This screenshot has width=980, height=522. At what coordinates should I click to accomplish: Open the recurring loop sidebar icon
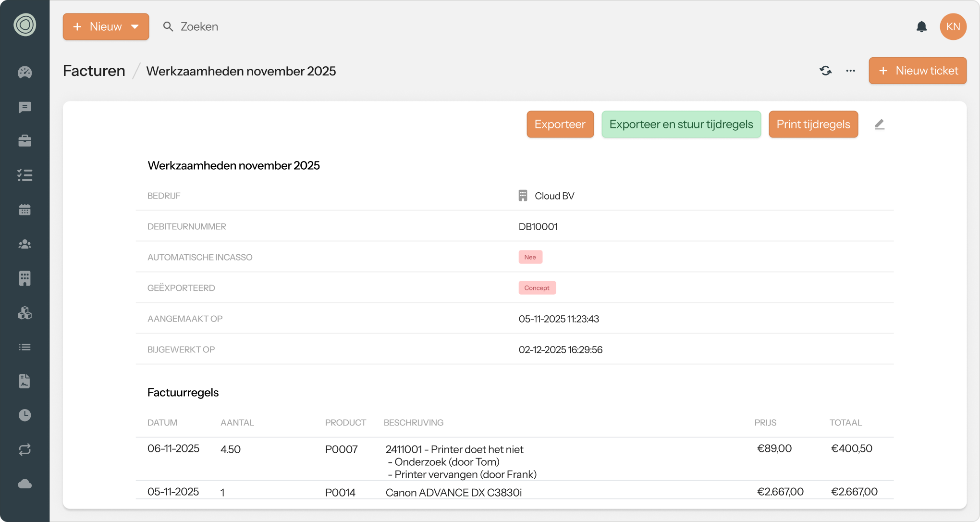[25, 449]
